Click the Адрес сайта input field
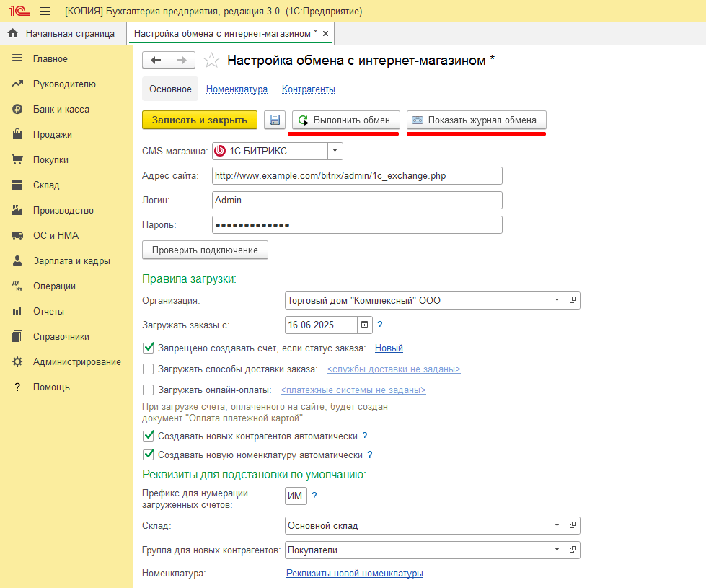The height and width of the screenshot is (588, 706). 357,176
